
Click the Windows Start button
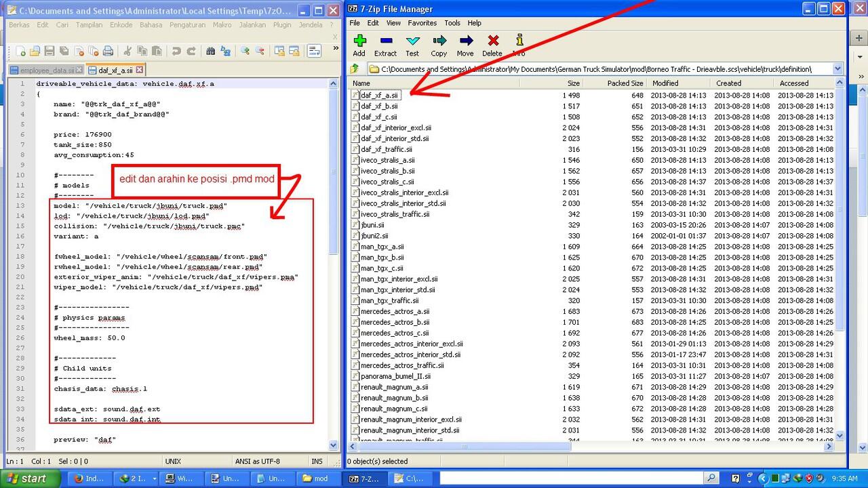point(28,479)
